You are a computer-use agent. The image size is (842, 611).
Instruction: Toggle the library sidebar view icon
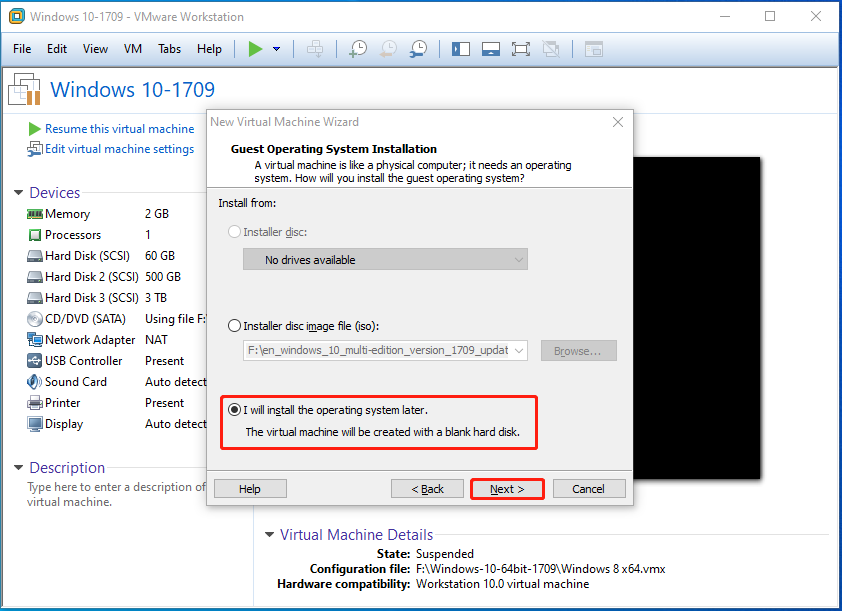[x=460, y=49]
